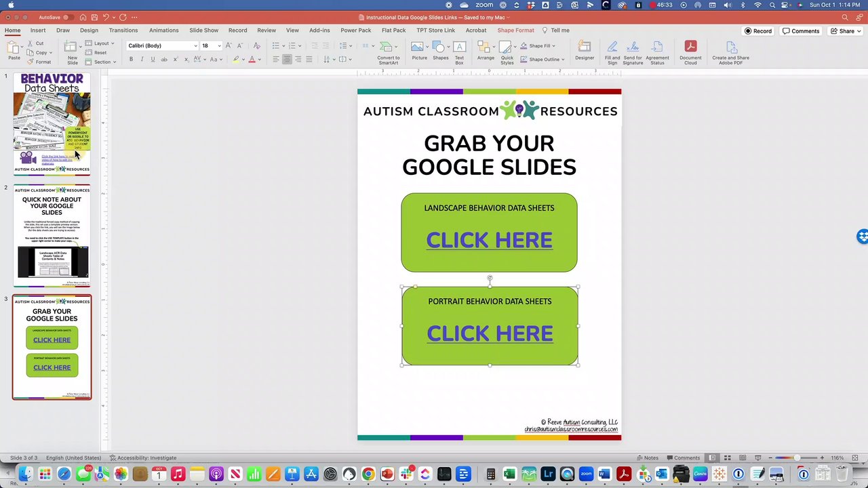Click Create and Share Adobe PDF
868x488 pixels.
730,53
